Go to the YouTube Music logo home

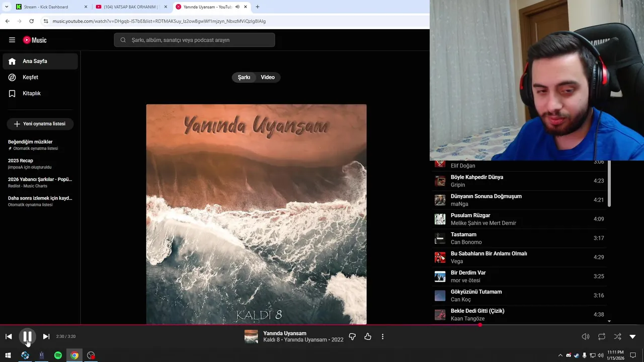point(35,40)
